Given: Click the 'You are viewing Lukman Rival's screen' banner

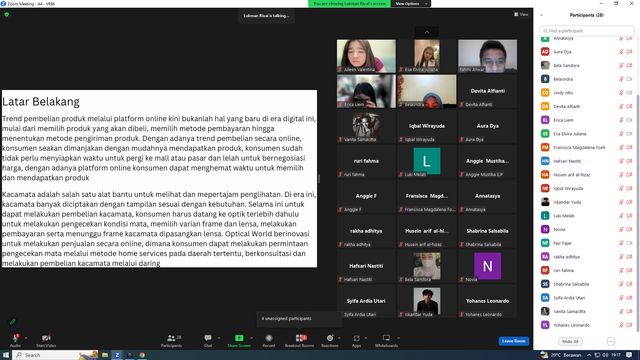Looking at the screenshot, I should (349, 4).
